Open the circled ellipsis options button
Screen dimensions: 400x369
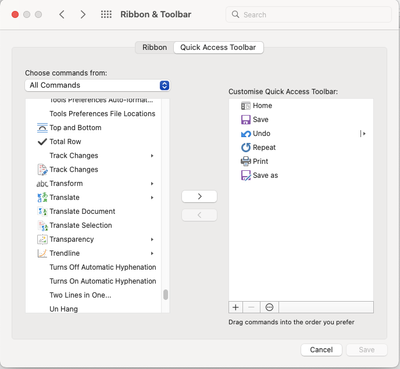[x=269, y=307]
